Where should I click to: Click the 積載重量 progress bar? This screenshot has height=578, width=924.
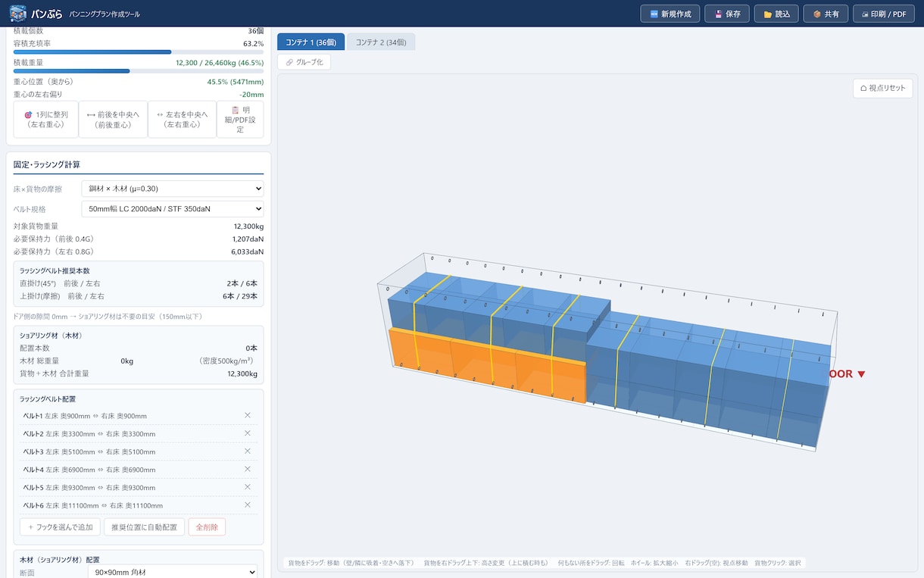tap(139, 71)
